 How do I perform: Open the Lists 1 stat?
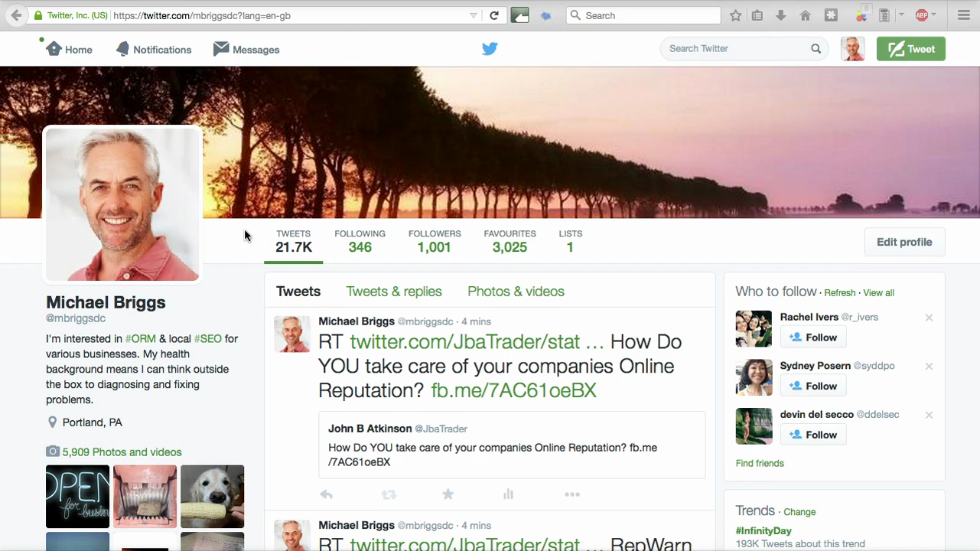click(570, 241)
